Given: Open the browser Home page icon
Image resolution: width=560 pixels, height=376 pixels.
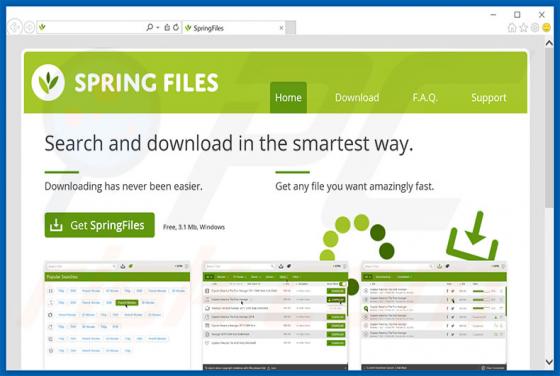Looking at the screenshot, I should click(512, 28).
